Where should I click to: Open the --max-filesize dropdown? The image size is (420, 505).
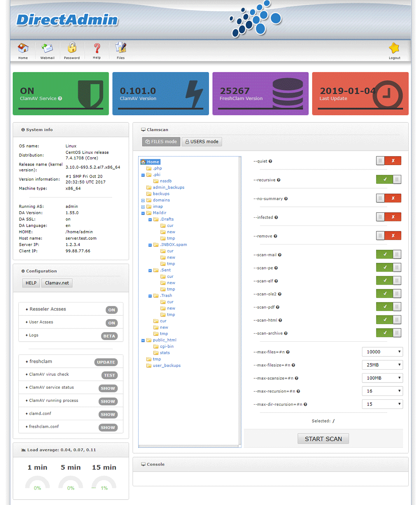382,365
